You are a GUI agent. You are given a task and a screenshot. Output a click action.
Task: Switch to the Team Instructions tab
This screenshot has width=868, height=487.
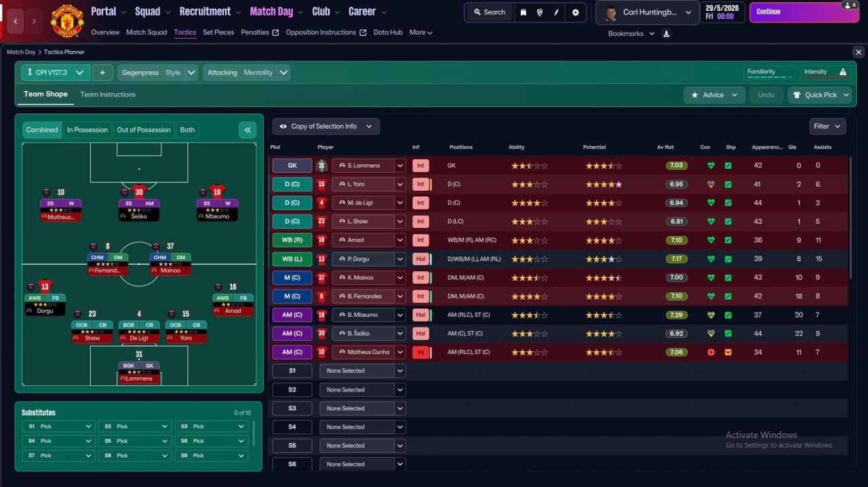point(108,94)
